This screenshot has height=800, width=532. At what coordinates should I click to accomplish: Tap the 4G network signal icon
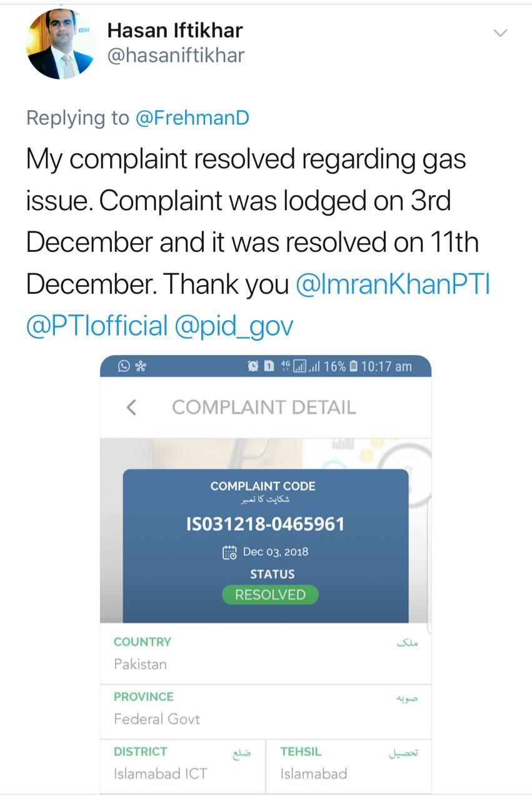[x=286, y=367]
